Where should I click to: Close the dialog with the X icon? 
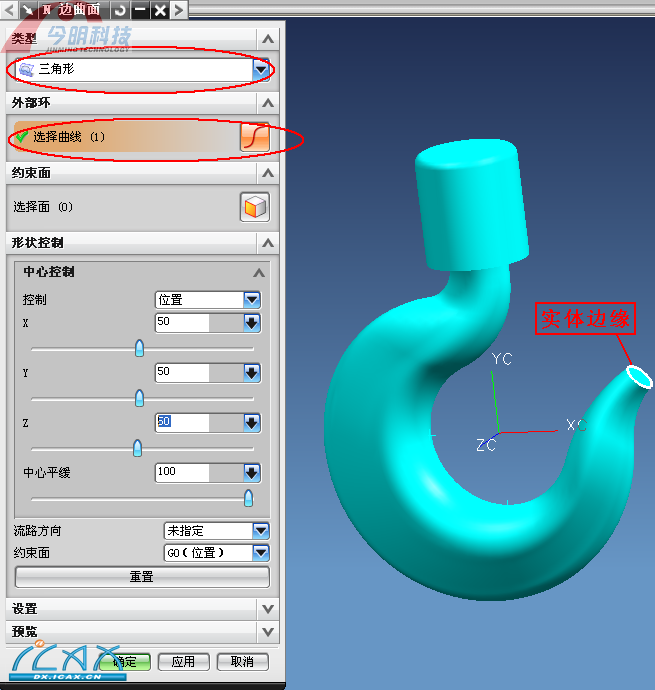(x=160, y=10)
